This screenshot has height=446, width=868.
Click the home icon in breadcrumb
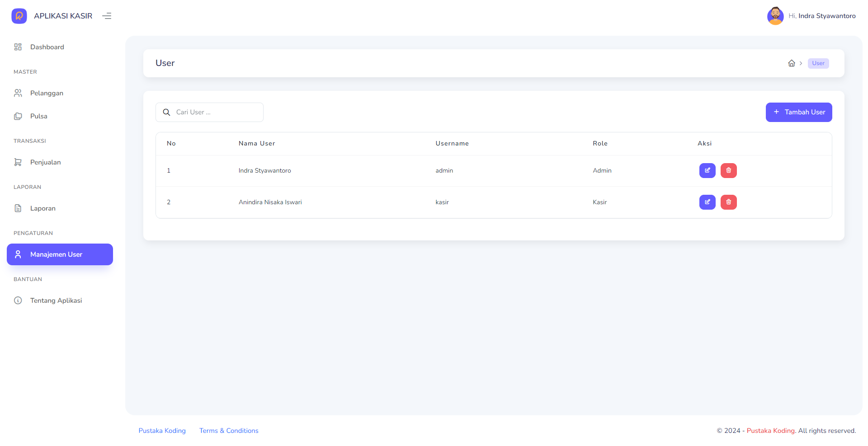[x=792, y=63]
